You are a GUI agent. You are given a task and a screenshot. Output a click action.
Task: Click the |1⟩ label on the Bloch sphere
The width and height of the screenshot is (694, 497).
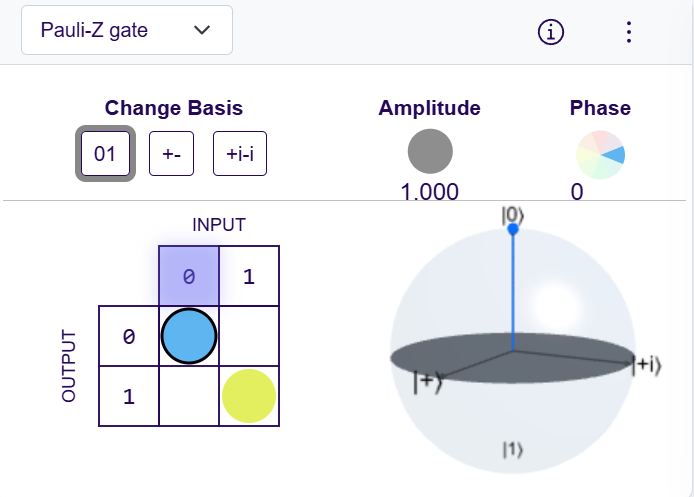point(512,450)
